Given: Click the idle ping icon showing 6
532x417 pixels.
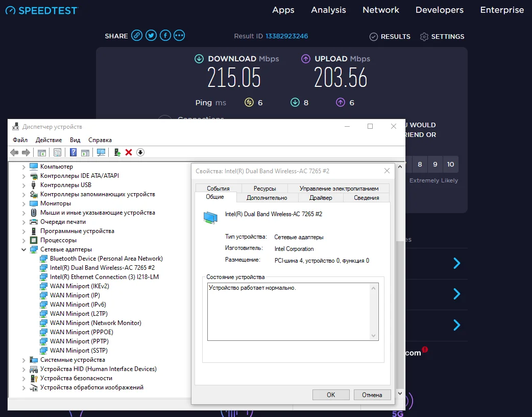Looking at the screenshot, I should (249, 102).
